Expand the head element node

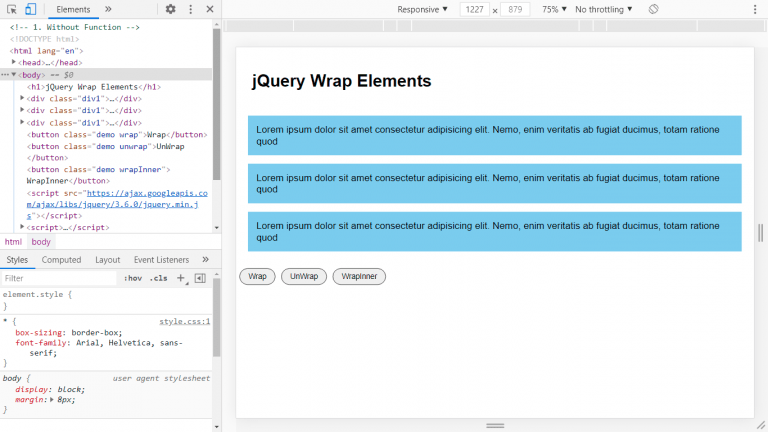point(14,62)
